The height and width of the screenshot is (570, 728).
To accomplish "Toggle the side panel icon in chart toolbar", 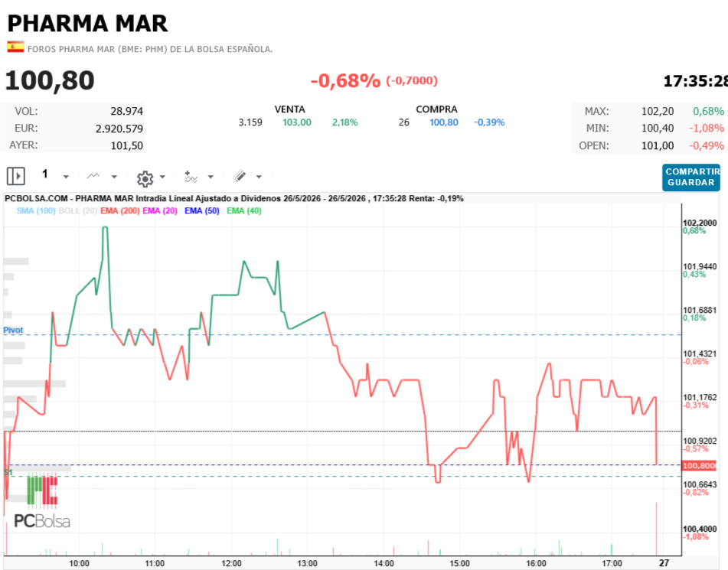I will pos(16,177).
